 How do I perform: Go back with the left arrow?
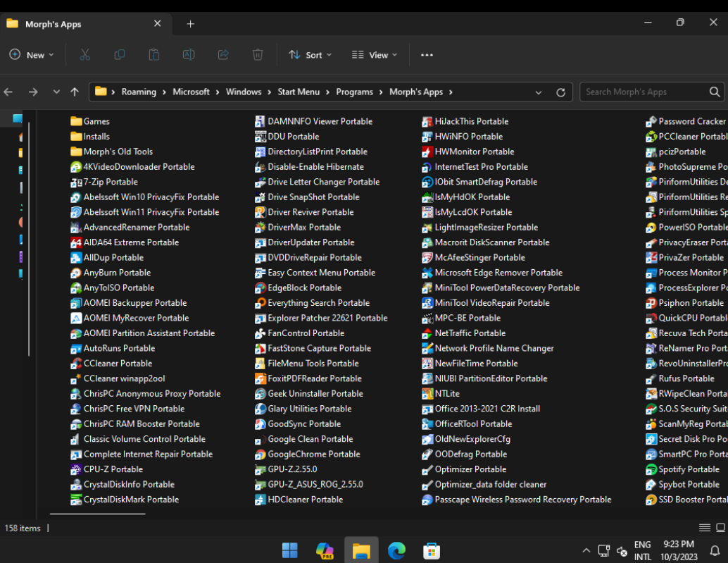8,92
